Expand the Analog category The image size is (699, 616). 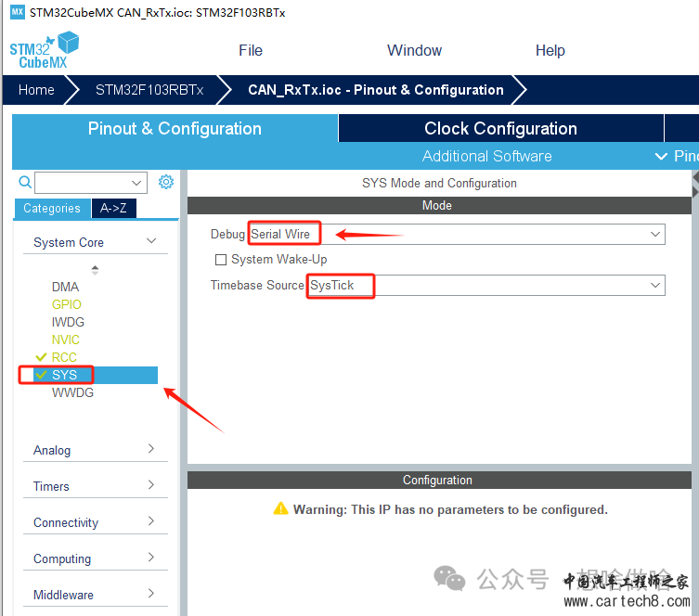tap(151, 450)
